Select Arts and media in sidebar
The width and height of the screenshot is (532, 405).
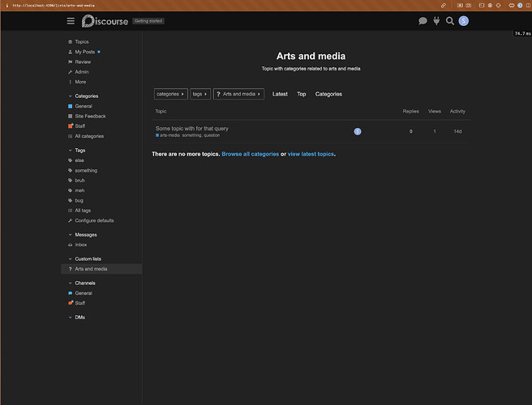101,269
